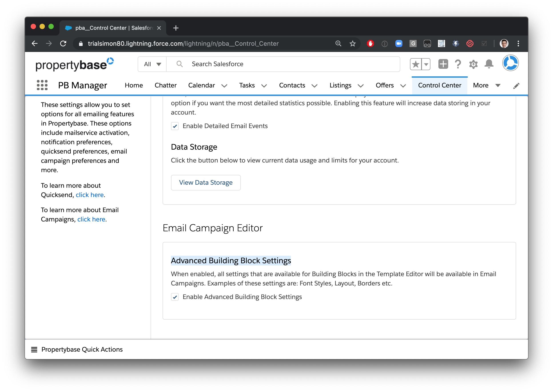
Task: Open the Chatter tab
Action: coord(165,85)
